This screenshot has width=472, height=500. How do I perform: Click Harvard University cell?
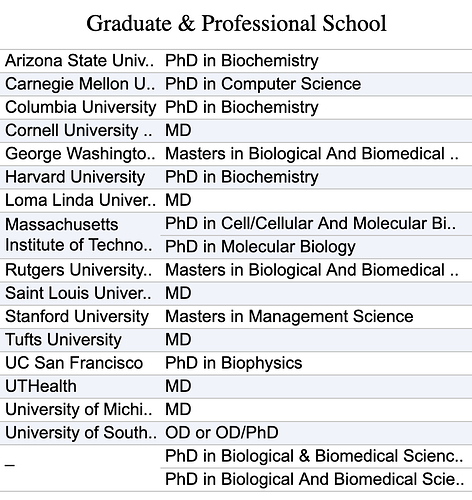(80, 177)
